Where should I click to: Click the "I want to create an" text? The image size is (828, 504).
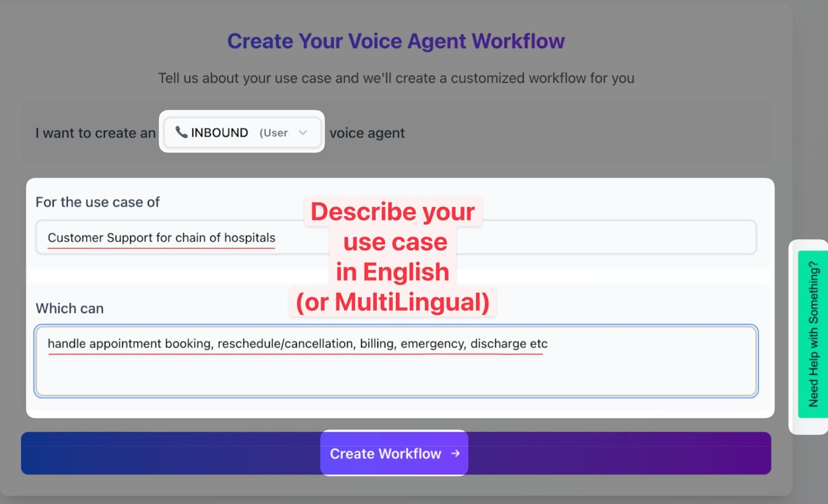(x=95, y=133)
